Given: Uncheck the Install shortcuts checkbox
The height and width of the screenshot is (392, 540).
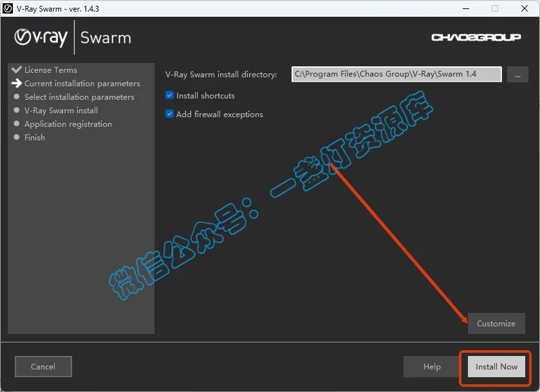Looking at the screenshot, I should pyautogui.click(x=169, y=95).
